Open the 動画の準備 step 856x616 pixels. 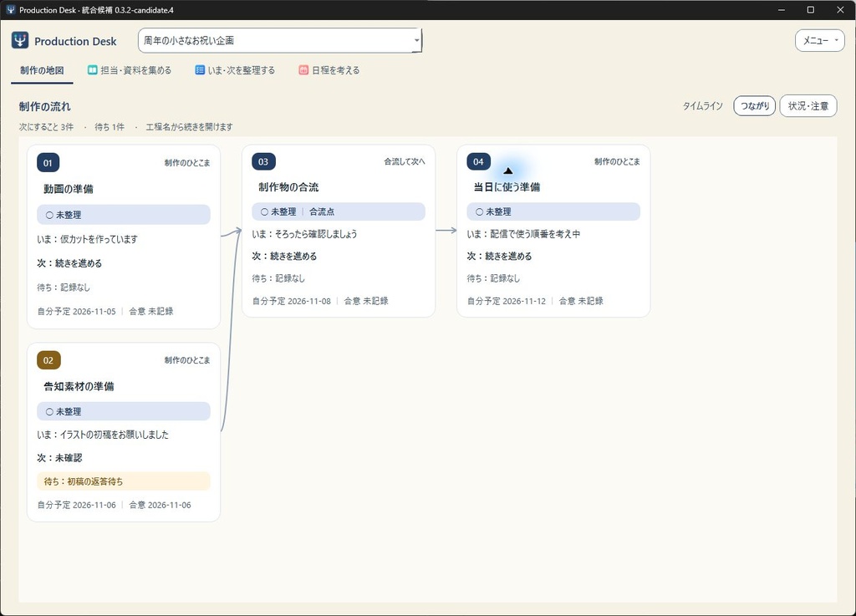(69, 189)
